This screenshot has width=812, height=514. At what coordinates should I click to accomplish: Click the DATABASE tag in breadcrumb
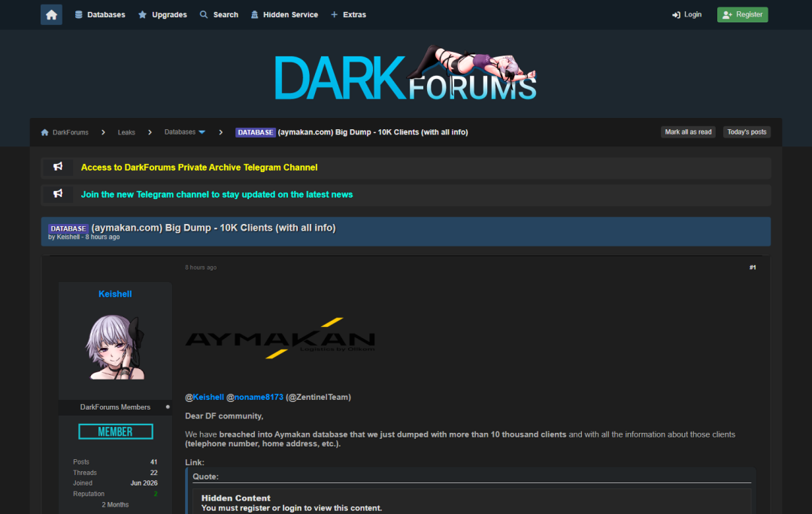(x=256, y=132)
